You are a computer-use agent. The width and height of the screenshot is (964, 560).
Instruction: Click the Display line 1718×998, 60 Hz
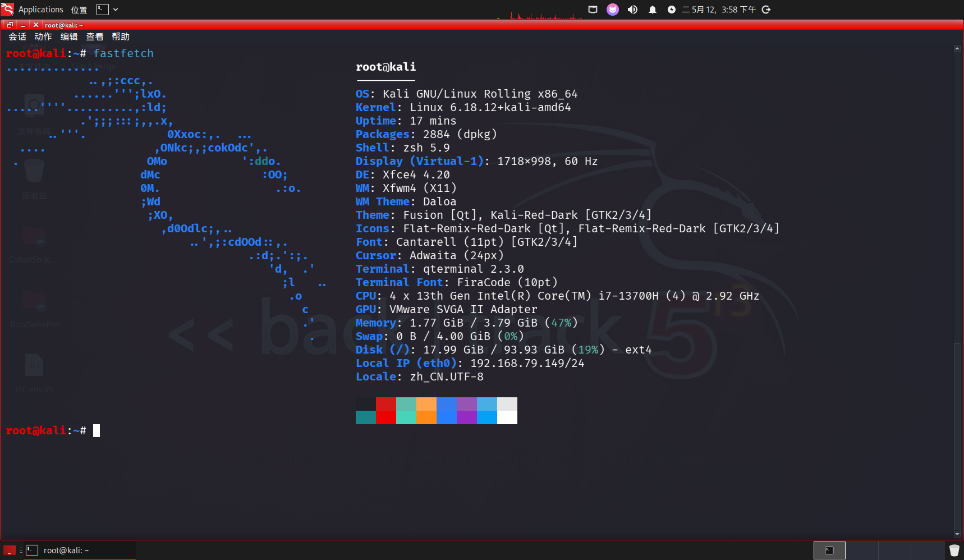pos(477,161)
